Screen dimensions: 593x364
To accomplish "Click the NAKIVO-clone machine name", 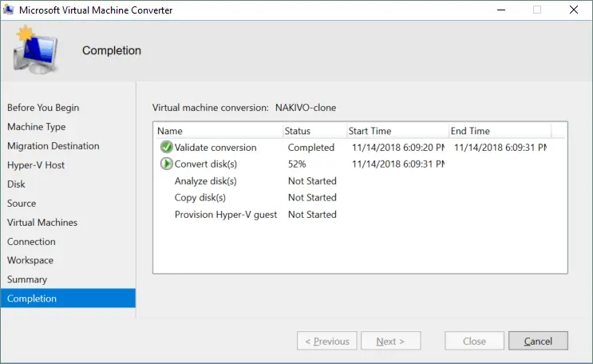I will pyautogui.click(x=306, y=108).
